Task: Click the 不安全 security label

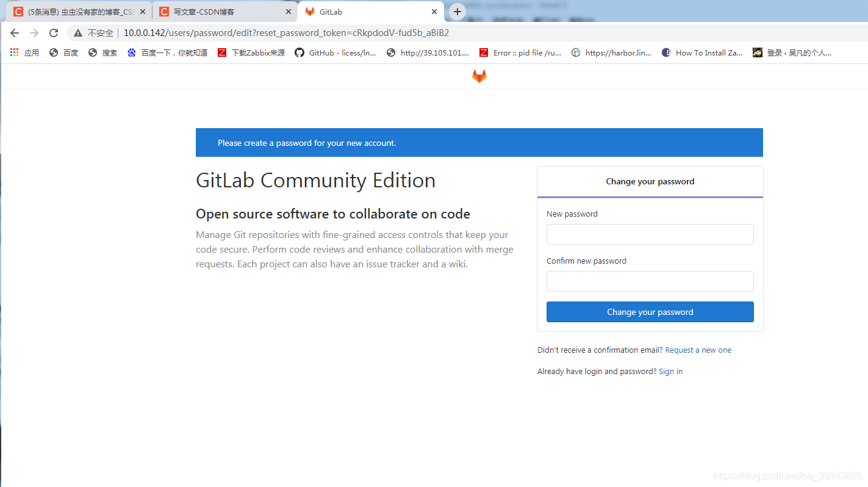Action: 100,33
